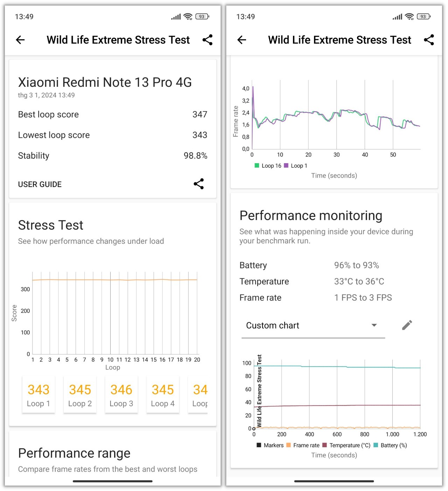
Task: Tap the Wi-Fi icon in right status bar
Action: 409,16
